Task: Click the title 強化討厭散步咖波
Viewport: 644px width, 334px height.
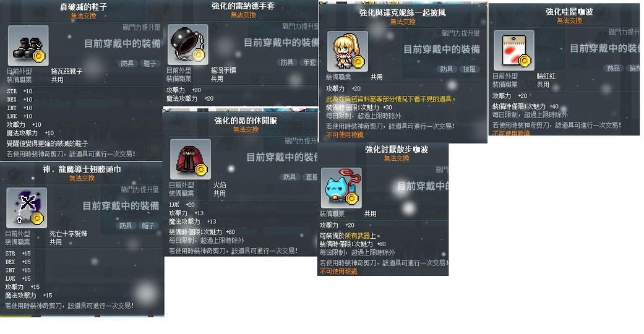Action: click(x=397, y=149)
